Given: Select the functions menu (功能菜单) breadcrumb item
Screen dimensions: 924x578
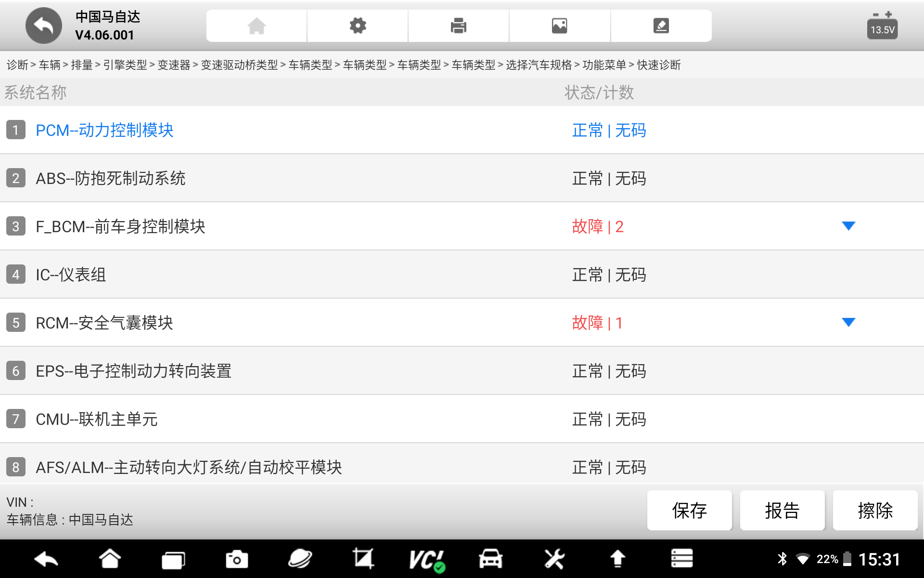Looking at the screenshot, I should click(604, 65).
